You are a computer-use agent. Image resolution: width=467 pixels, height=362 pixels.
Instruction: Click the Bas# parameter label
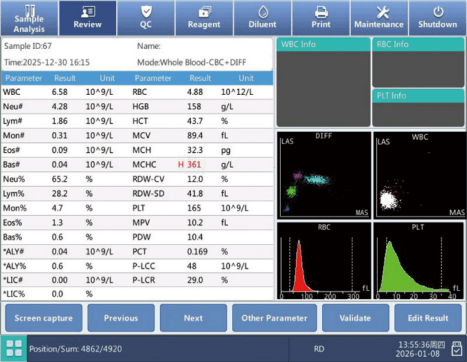[12, 165]
